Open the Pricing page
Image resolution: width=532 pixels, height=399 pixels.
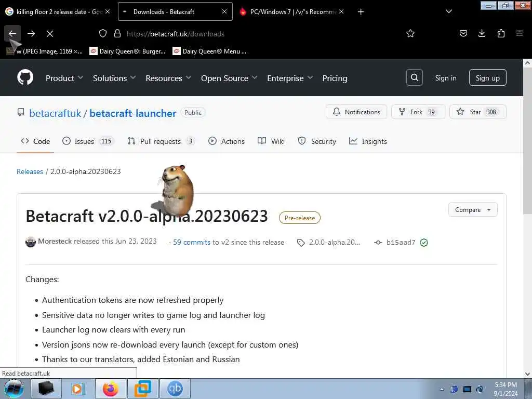click(335, 78)
